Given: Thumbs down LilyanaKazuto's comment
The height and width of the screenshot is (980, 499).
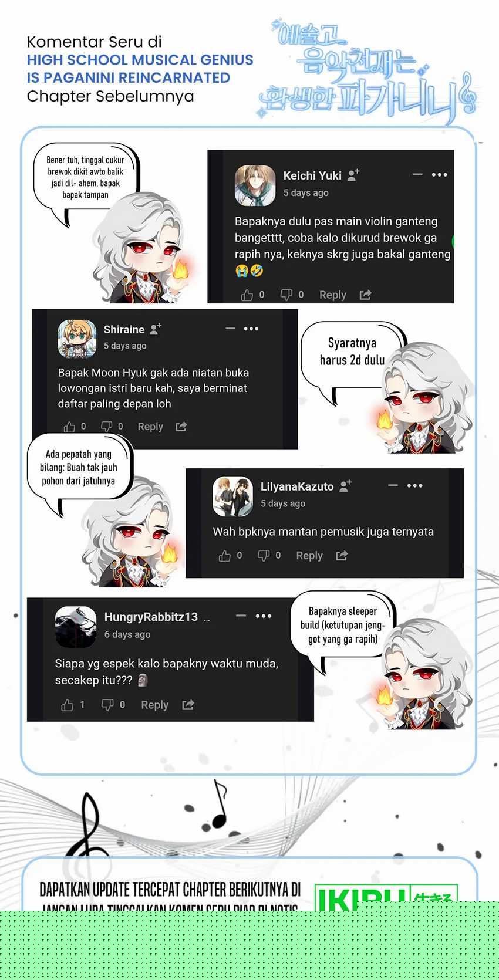Looking at the screenshot, I should pyautogui.click(x=264, y=555).
